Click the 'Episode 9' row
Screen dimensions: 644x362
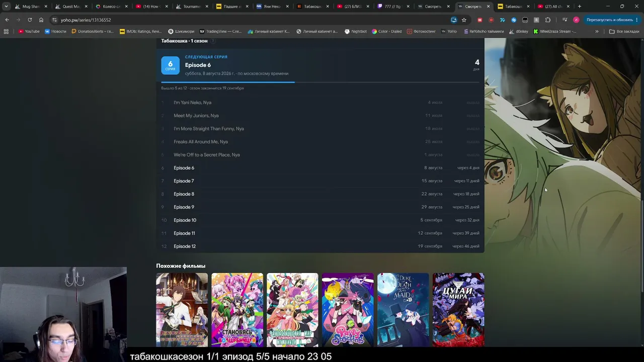[x=320, y=207]
